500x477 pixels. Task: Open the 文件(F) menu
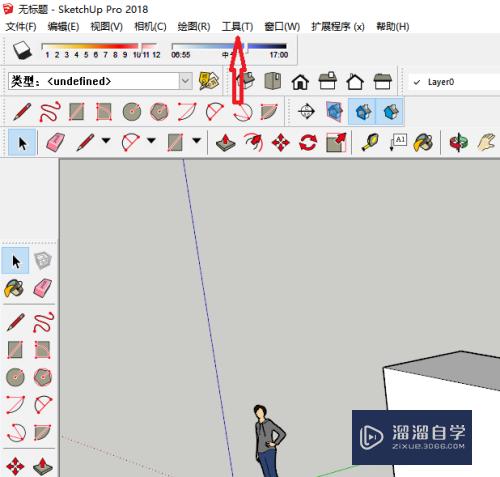pos(21,27)
